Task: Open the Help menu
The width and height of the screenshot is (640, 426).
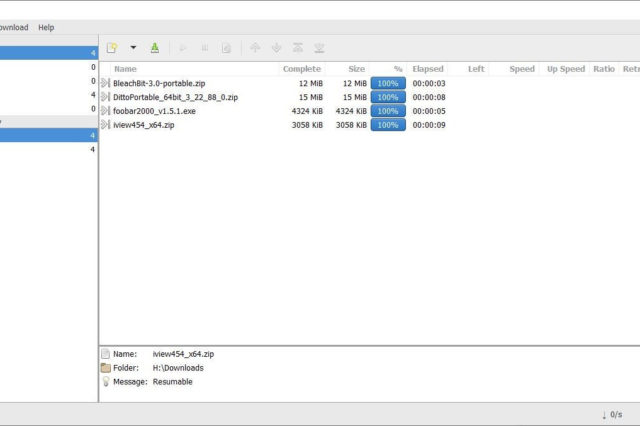Action: coord(46,27)
